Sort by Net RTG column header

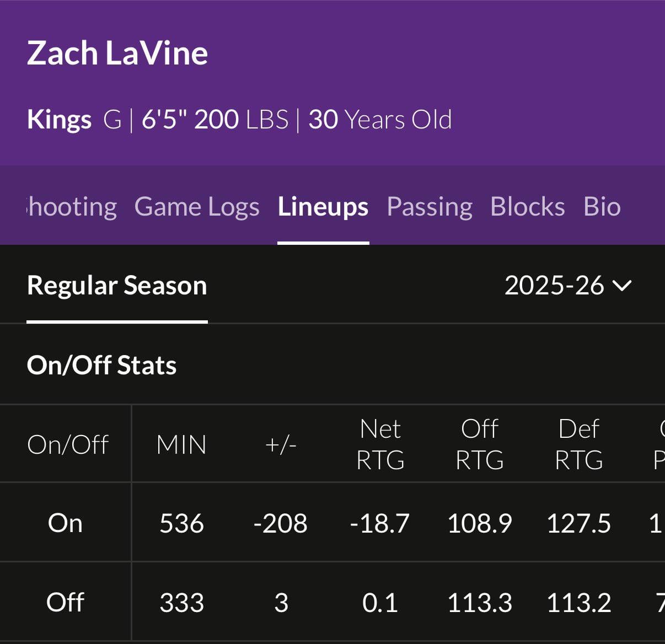[x=380, y=444]
